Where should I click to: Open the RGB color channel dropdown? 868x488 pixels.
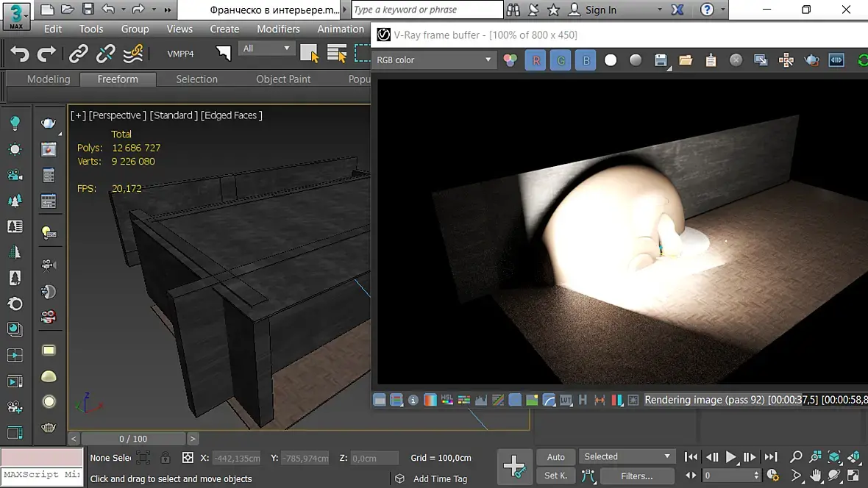(x=434, y=60)
